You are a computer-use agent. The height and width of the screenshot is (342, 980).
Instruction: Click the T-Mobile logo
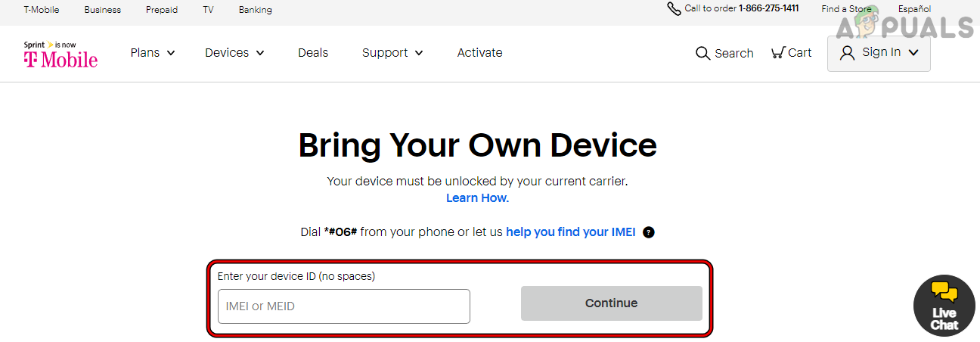[60, 54]
